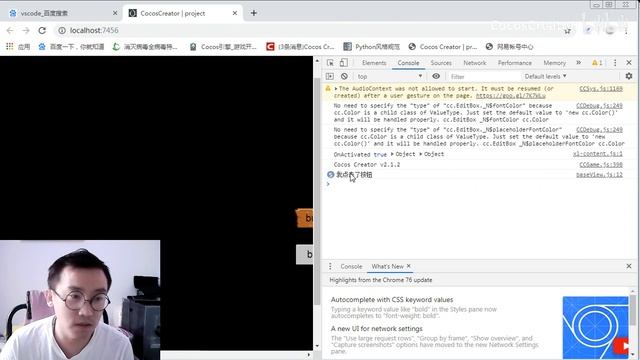This screenshot has width=640, height=360.
Task: Close the CocosCreator project tab
Action: tap(235, 13)
